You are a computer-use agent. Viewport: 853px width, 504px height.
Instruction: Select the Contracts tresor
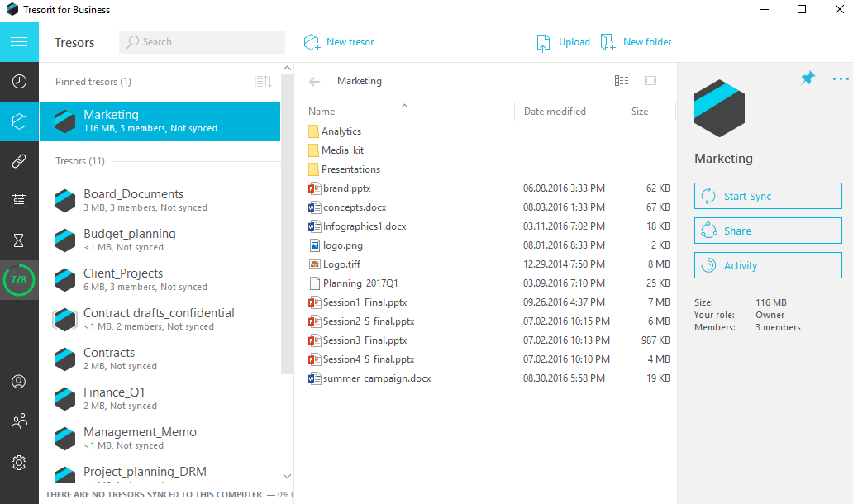(x=160, y=359)
